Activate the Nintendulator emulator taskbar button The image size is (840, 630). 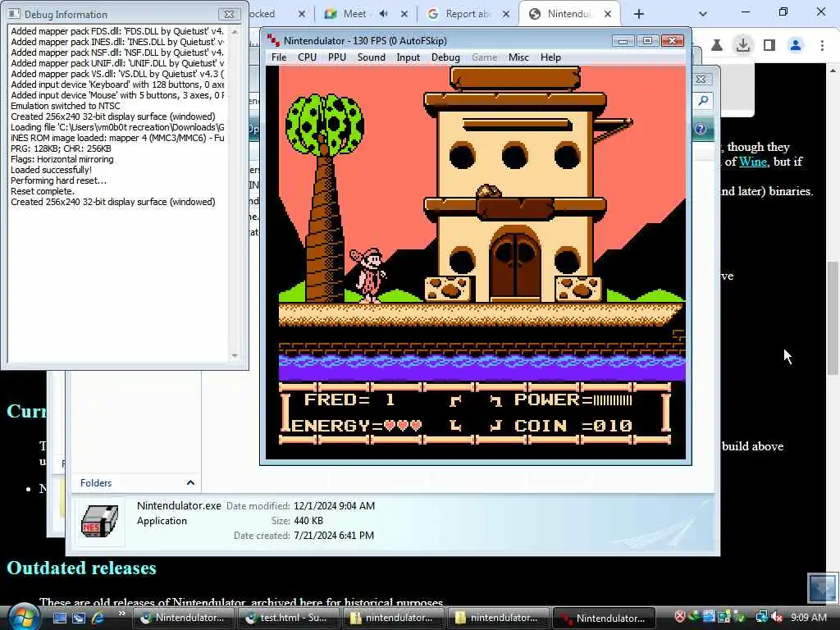[x=603, y=618]
